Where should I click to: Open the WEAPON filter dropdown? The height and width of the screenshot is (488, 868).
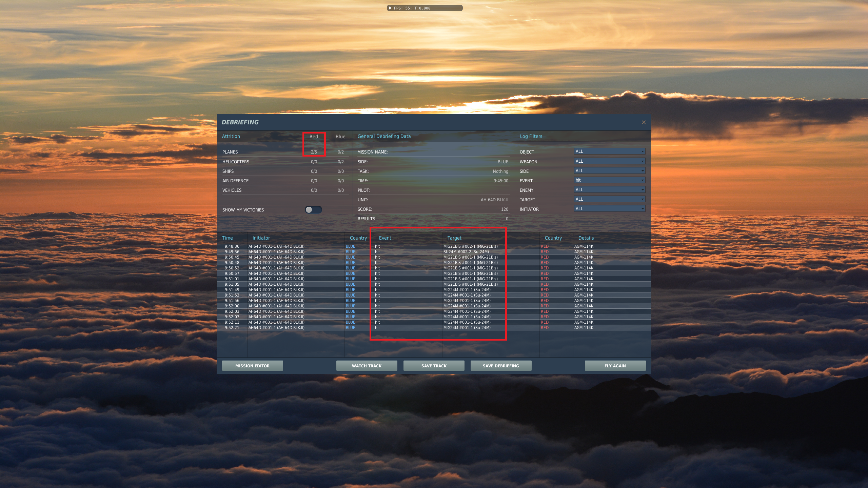[610, 161]
